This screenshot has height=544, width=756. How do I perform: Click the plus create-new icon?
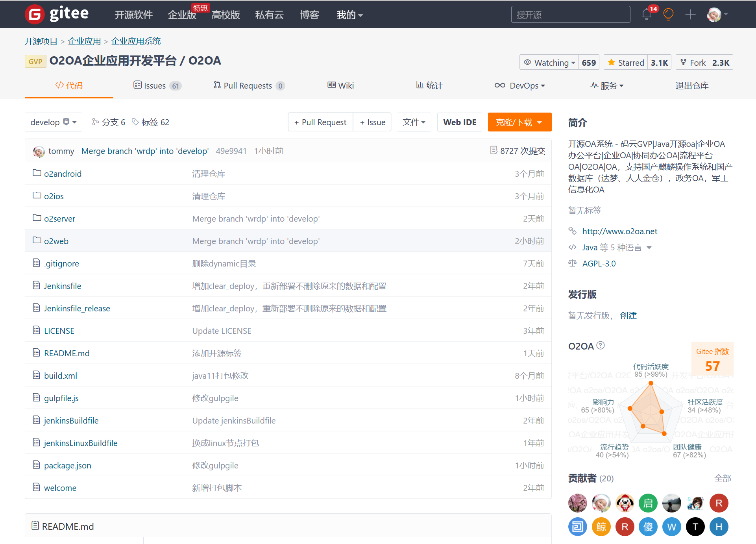click(x=690, y=15)
